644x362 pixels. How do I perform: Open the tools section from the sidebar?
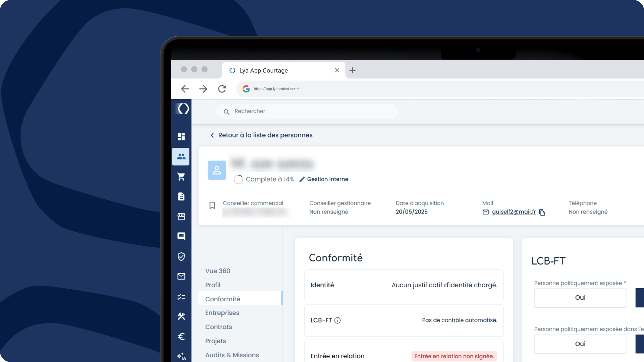coord(181,316)
